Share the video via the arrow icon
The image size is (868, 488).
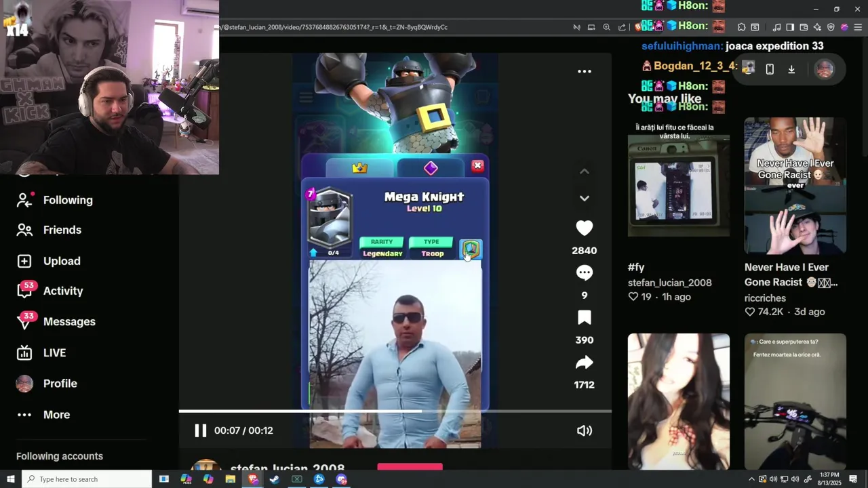[584, 363]
